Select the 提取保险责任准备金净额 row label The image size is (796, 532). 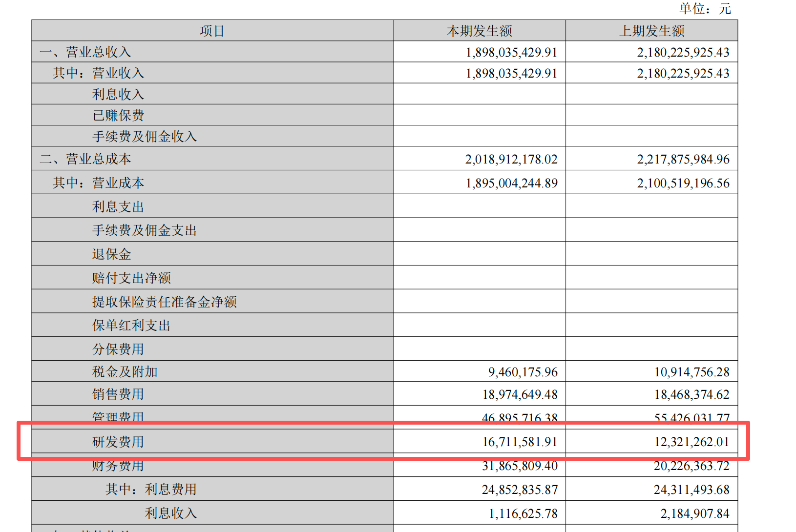(x=165, y=302)
